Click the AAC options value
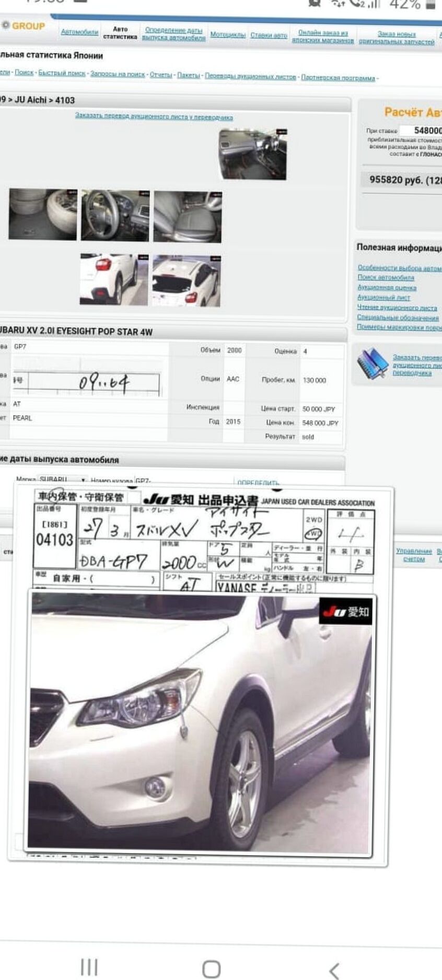Screen dimensions: 442x980 click(x=233, y=379)
